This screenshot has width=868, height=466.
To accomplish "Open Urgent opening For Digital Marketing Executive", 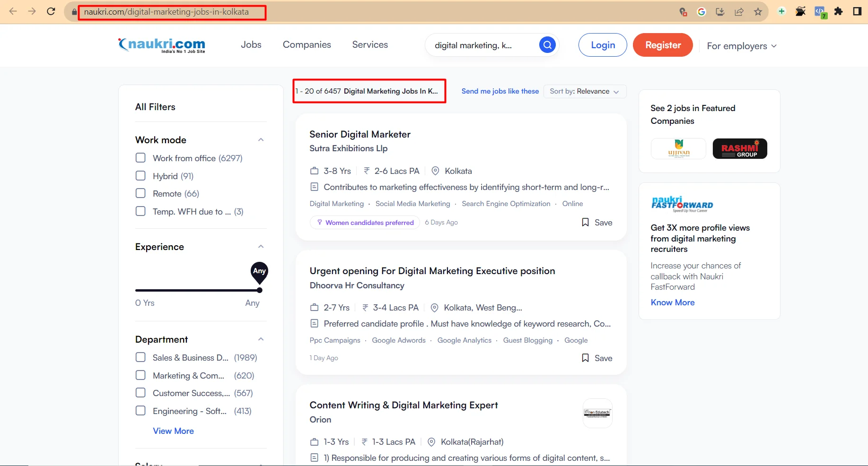I will [432, 271].
